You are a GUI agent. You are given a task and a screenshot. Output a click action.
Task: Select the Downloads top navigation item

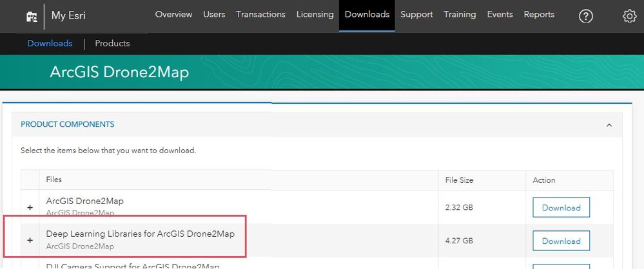[x=367, y=14]
